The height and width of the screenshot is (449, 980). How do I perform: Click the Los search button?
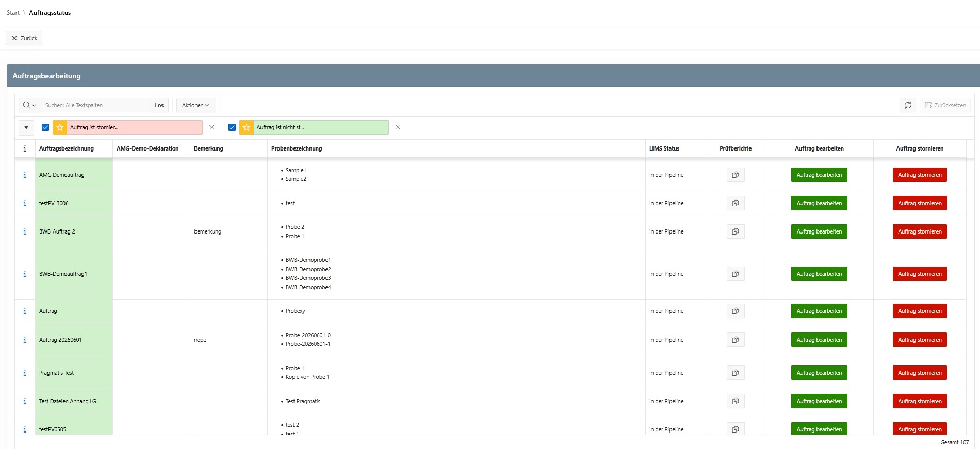click(x=159, y=105)
